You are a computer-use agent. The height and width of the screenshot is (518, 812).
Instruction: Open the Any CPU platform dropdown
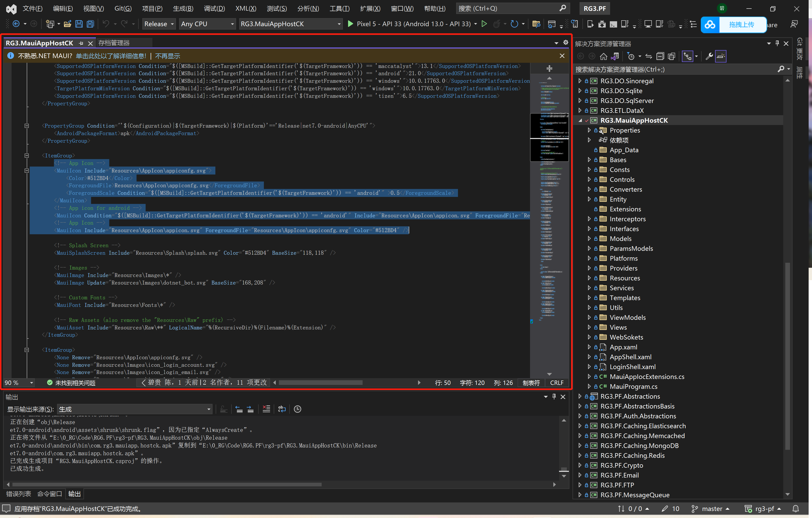pyautogui.click(x=207, y=24)
